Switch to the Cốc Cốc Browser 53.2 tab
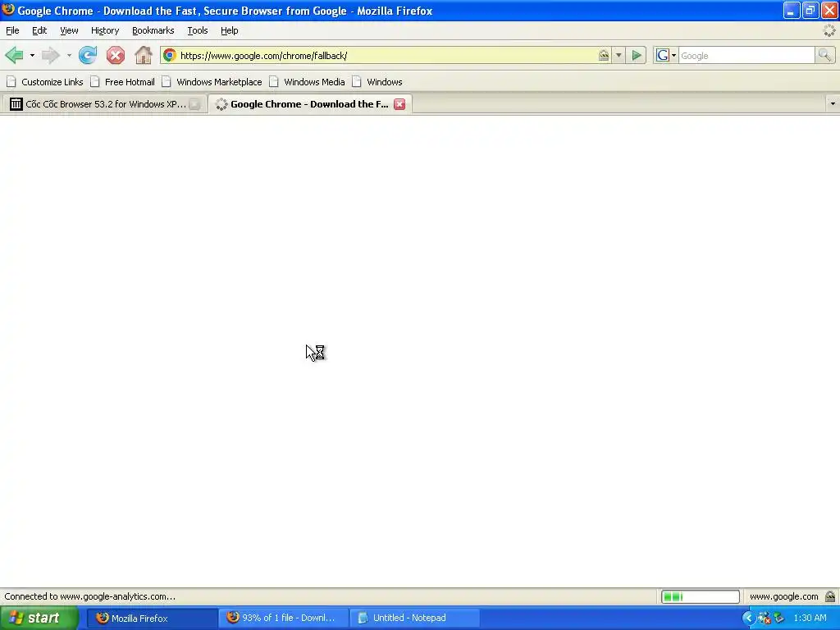840x630 pixels. [x=104, y=104]
